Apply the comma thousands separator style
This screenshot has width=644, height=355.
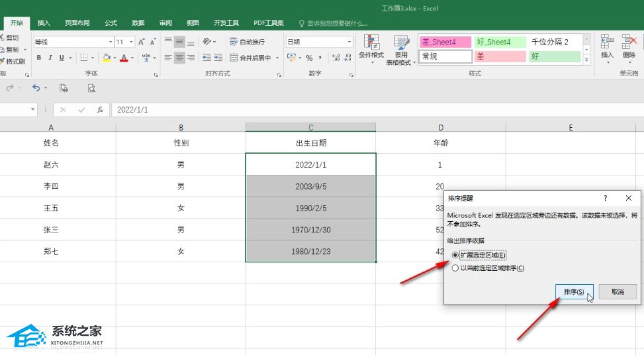(320, 58)
